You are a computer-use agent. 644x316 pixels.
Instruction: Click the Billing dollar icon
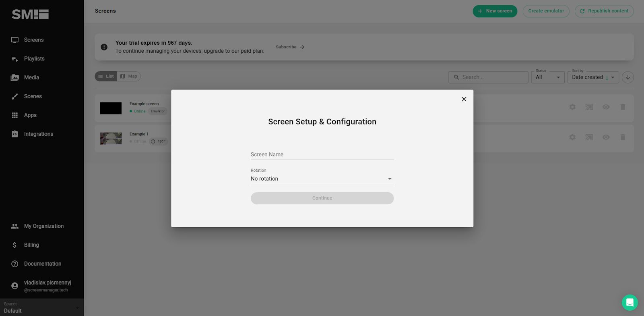(15, 245)
